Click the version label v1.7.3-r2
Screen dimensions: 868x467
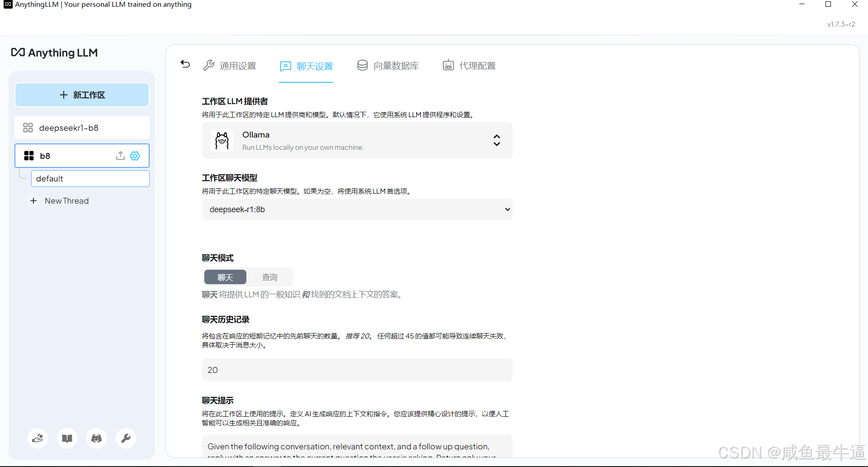click(x=841, y=24)
